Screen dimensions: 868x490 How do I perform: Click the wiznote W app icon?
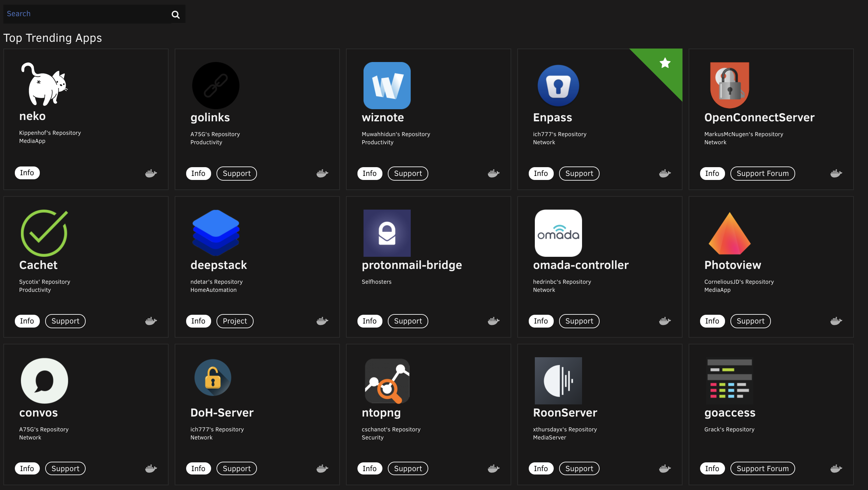point(387,86)
